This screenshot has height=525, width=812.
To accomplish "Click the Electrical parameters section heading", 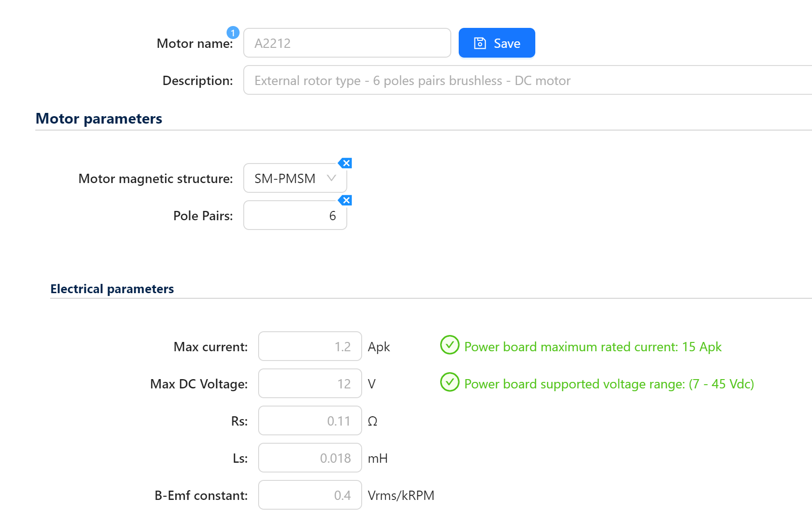I will tap(112, 289).
